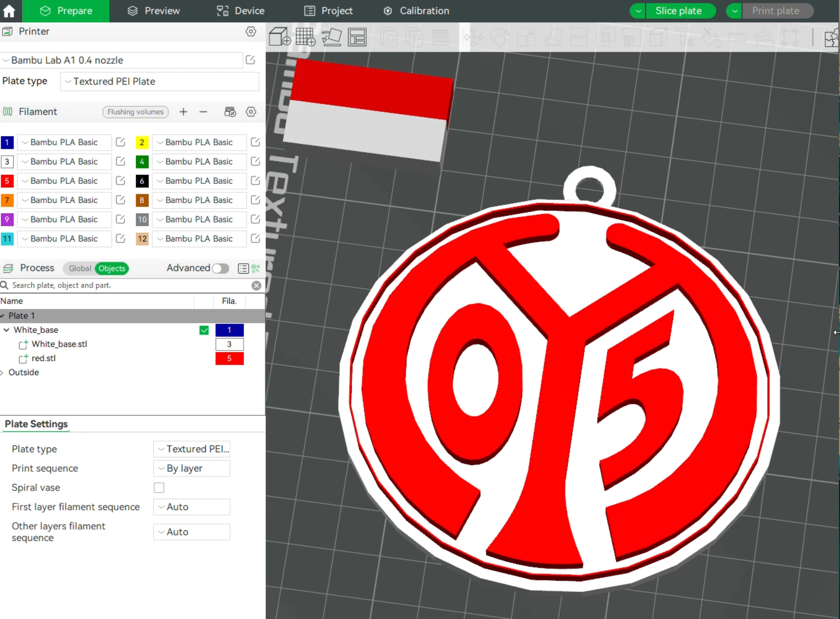Switch to the Prepare tab

pyautogui.click(x=66, y=11)
